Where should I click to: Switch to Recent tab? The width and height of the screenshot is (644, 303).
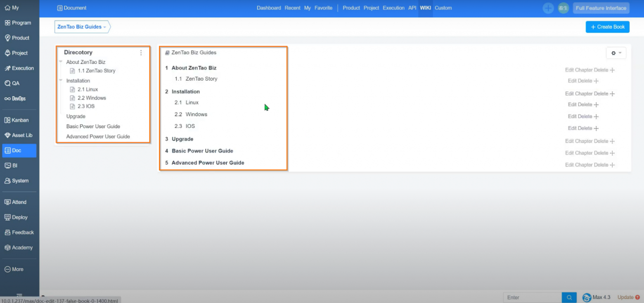292,8
